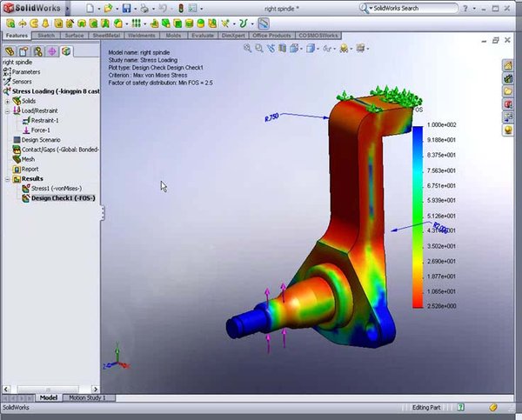Screen dimensions: 522x420
Task: Select the Mirror feature tool
Action: (213, 23)
